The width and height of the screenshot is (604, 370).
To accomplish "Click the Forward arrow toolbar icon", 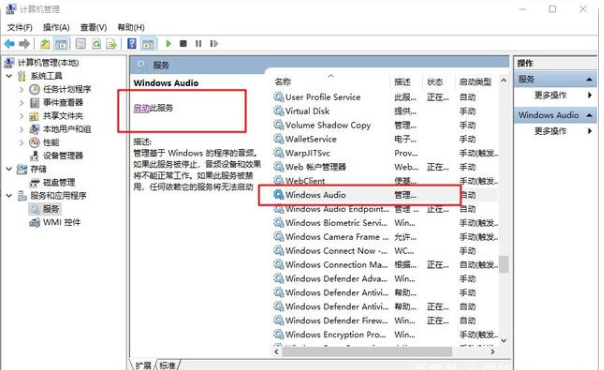I will [x=24, y=44].
